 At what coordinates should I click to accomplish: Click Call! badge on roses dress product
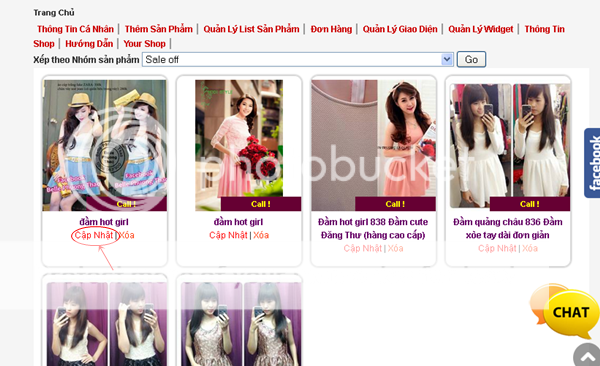pyautogui.click(x=261, y=204)
